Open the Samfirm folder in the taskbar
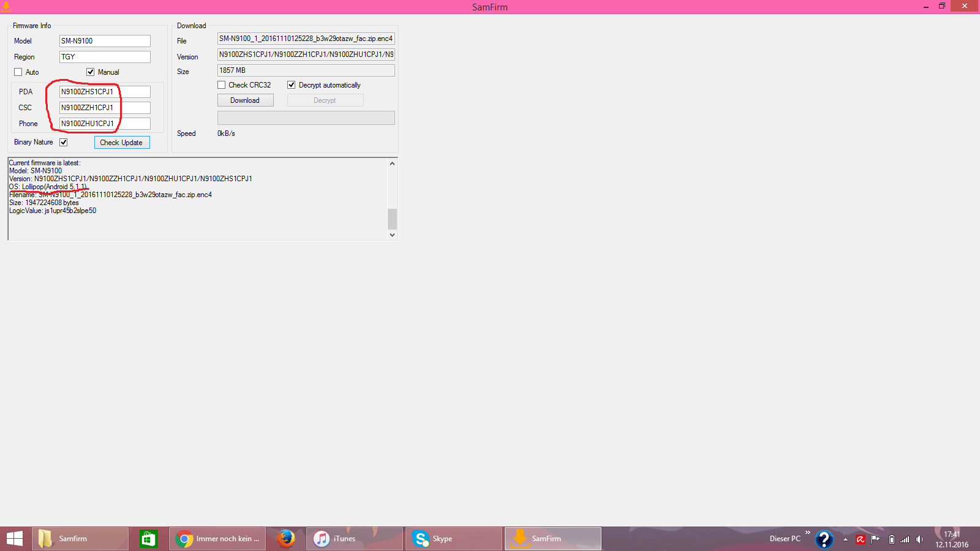980x551 pixels. point(80,539)
